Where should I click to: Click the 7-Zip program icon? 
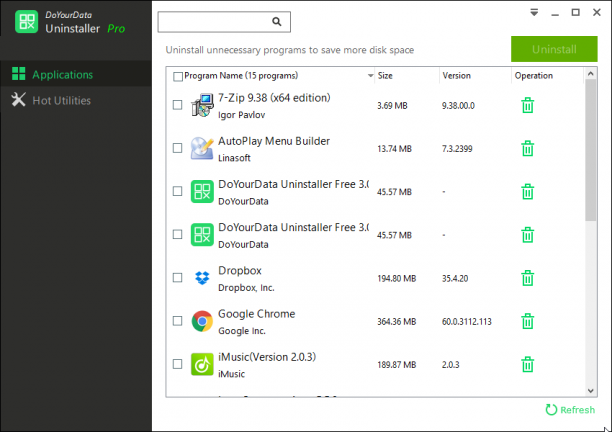202,105
